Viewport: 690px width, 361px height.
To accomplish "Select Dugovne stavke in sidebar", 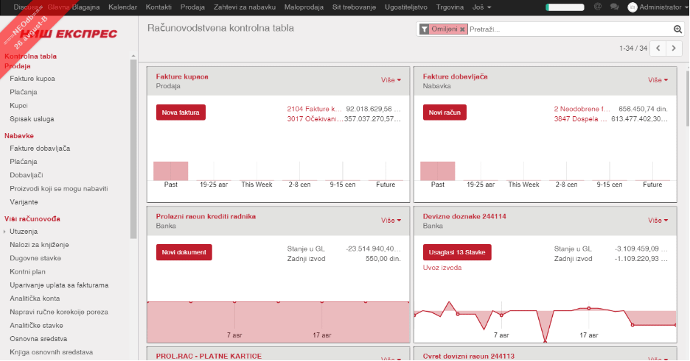I will 35,258.
